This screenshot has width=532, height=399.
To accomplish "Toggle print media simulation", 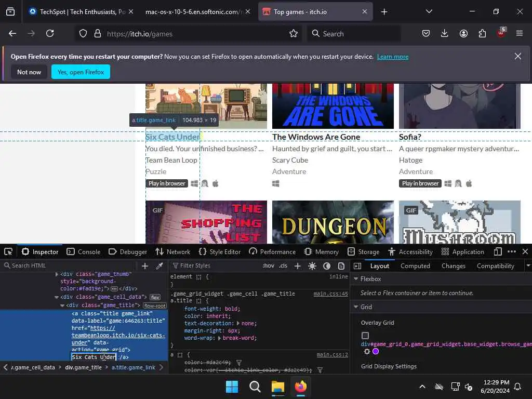I will tap(341, 266).
